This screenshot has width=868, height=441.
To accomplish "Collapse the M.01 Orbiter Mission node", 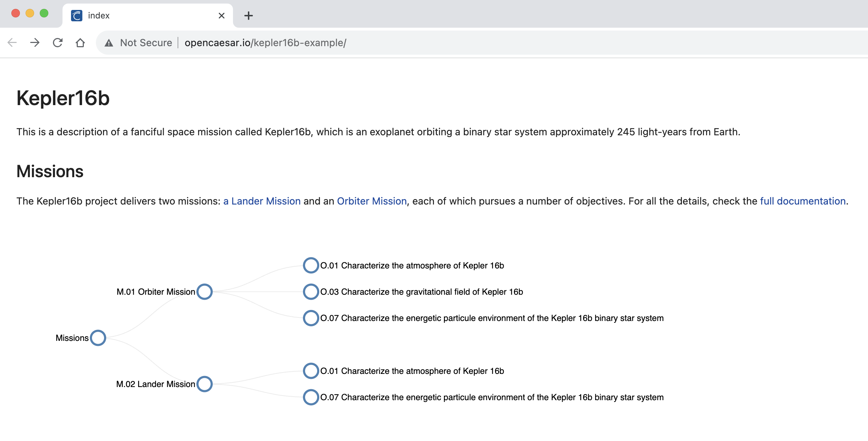I will 205,292.
